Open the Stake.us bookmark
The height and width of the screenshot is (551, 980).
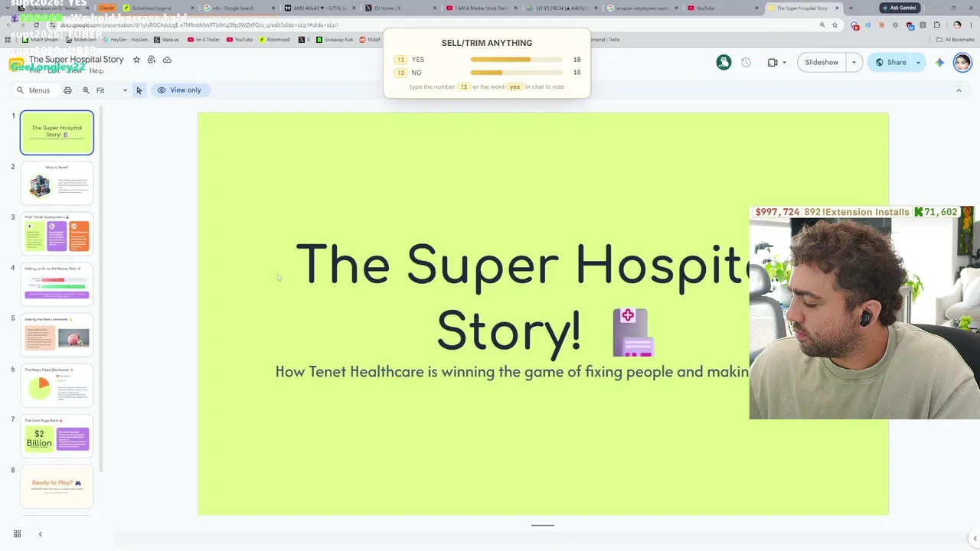tap(166, 40)
